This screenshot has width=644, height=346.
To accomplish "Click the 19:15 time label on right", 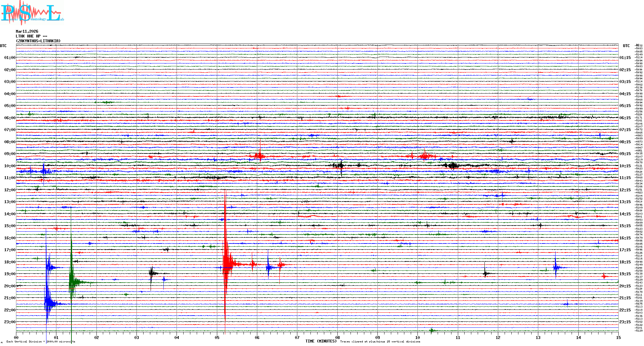I will pos(625,274).
